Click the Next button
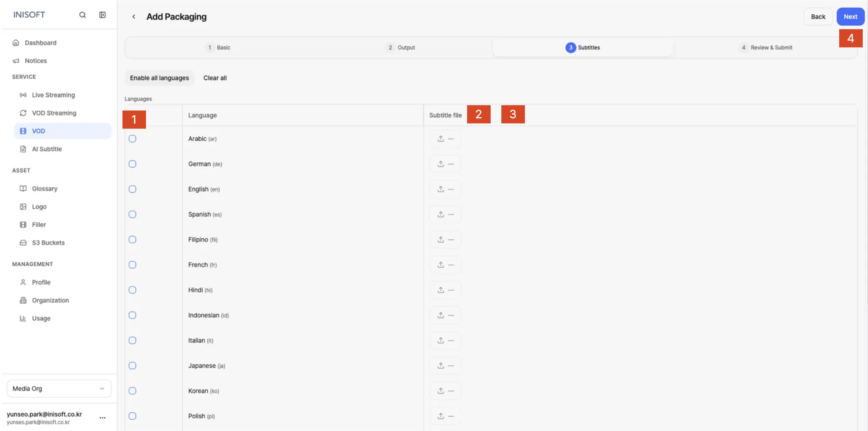The height and width of the screenshot is (431, 868). click(x=851, y=17)
